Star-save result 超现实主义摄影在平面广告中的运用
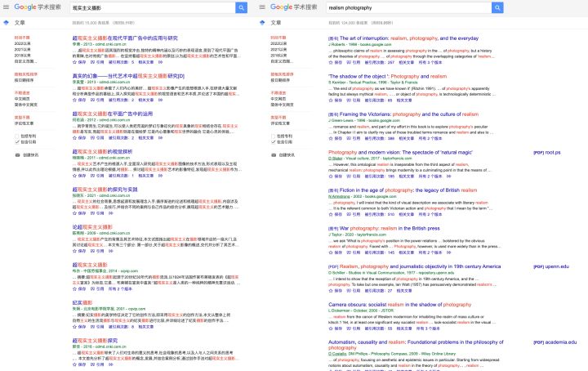 [74, 138]
